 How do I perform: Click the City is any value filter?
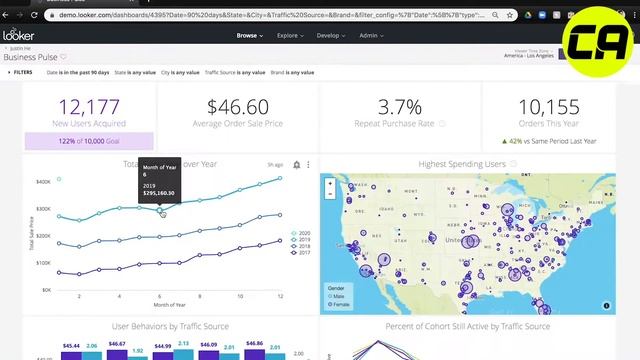pyautogui.click(x=180, y=73)
